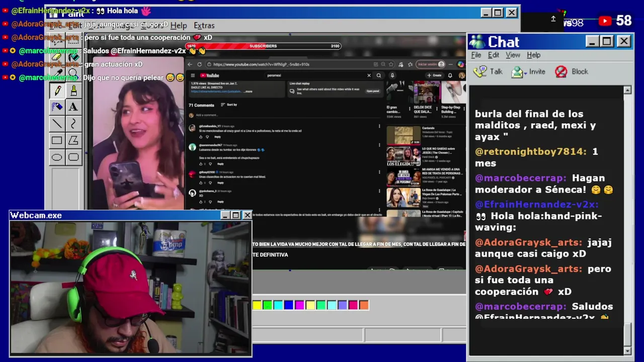Click the Talk icon in Chat window
The image size is (644, 362).
pos(480,71)
